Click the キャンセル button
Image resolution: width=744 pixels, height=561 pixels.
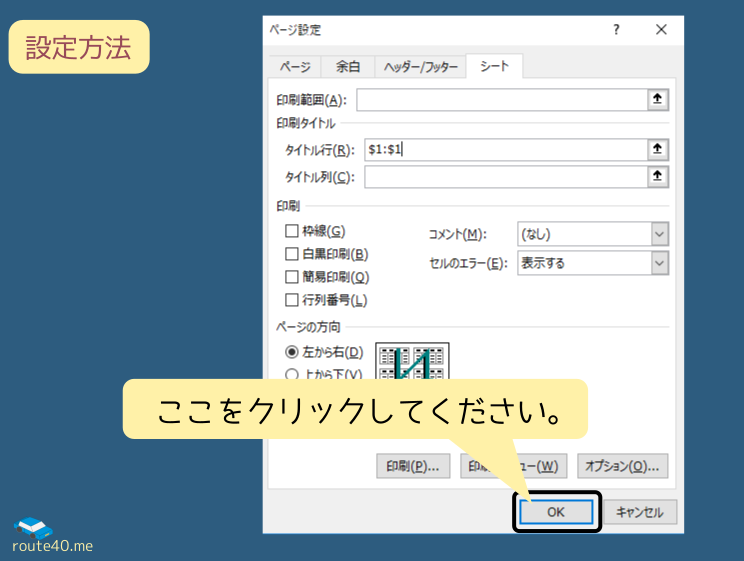point(640,512)
